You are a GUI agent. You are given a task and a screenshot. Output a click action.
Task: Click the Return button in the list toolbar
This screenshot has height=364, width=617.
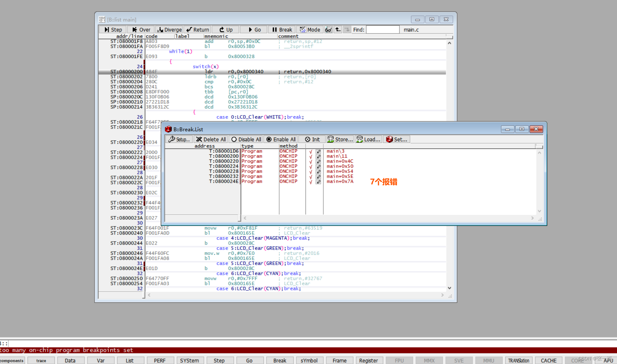point(197,30)
